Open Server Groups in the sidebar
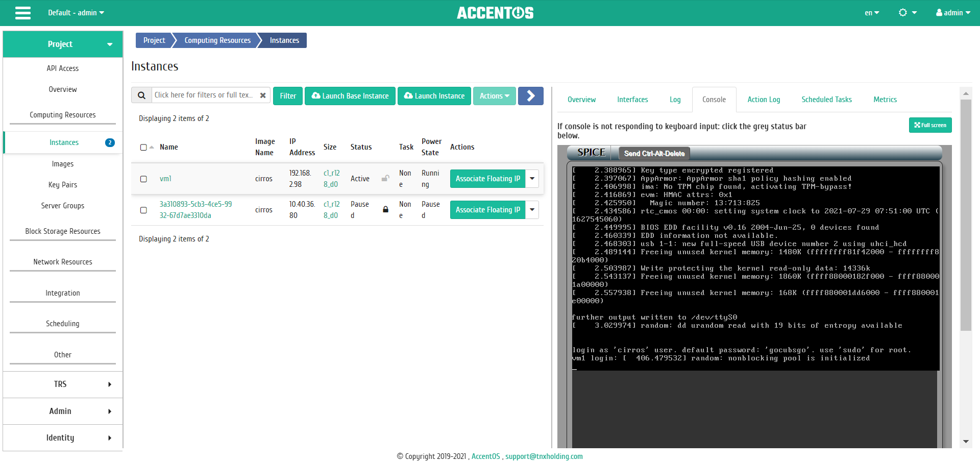The image size is (980, 462). click(63, 206)
